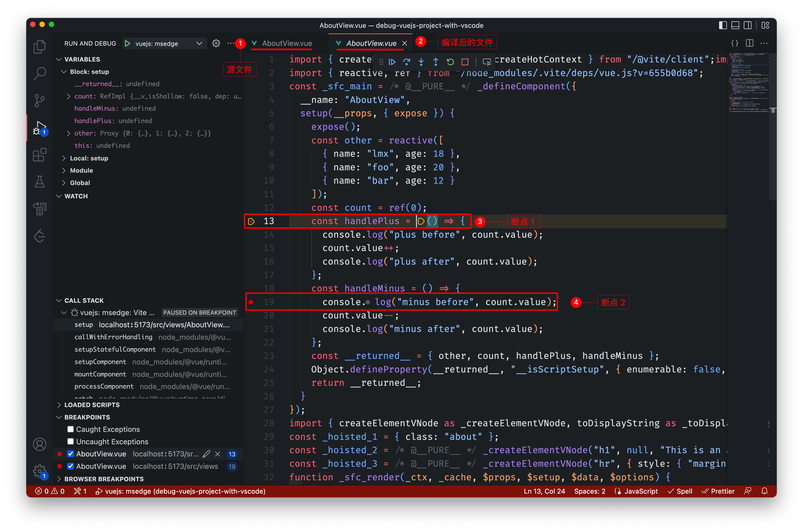Toggle the bottom panel layout icon
This screenshot has height=532, width=803.
click(735, 26)
